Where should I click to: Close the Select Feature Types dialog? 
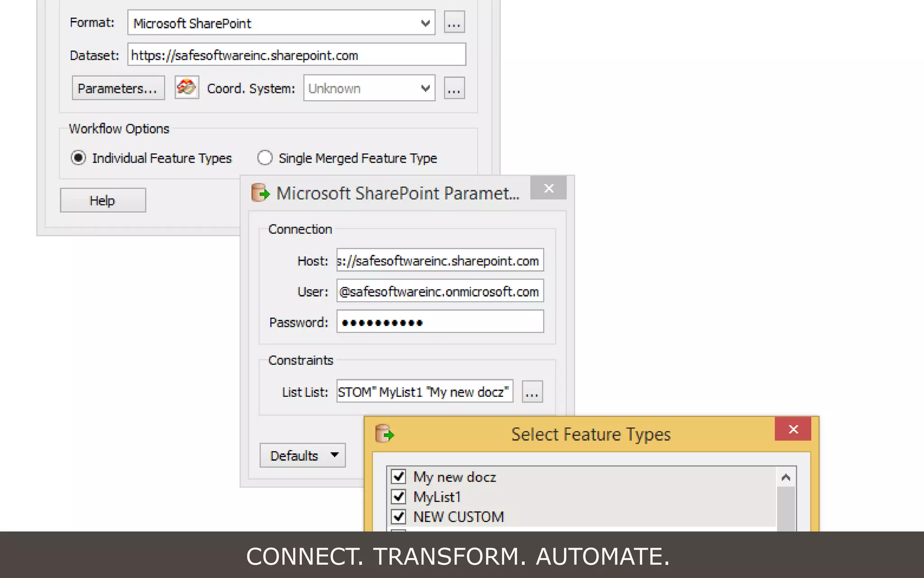793,429
